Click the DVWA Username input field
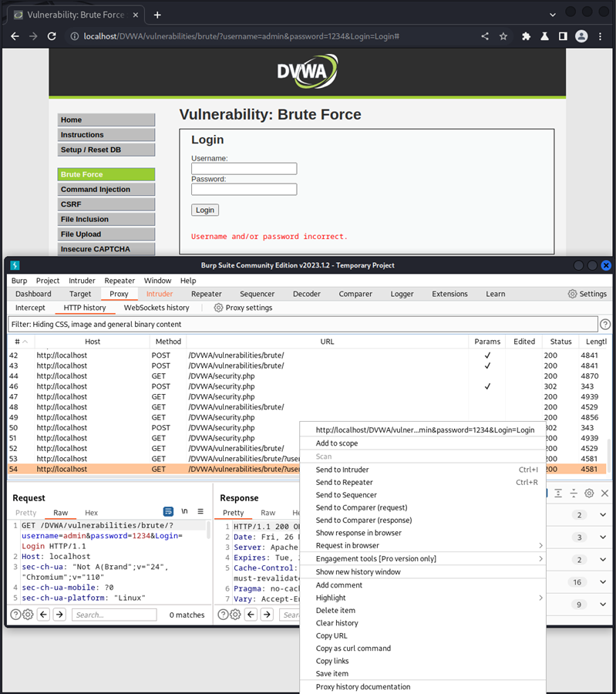 tap(244, 169)
